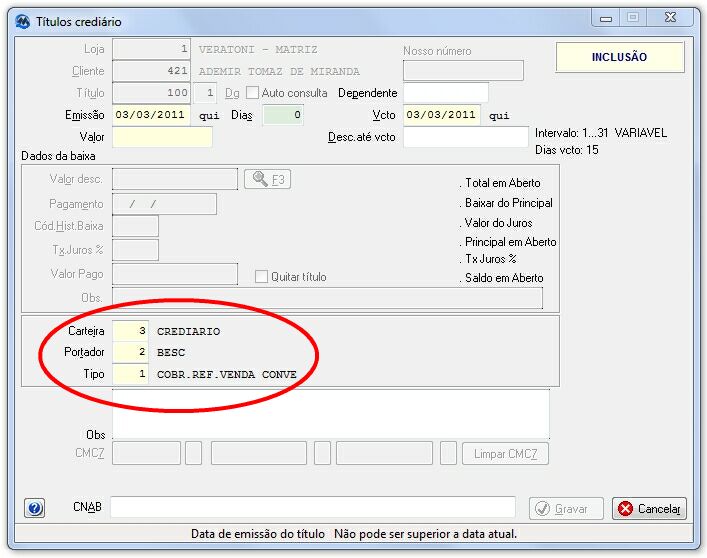Screen dimensions: 707x558
Task: Click the Limpar CMC7 button
Action: (505, 453)
